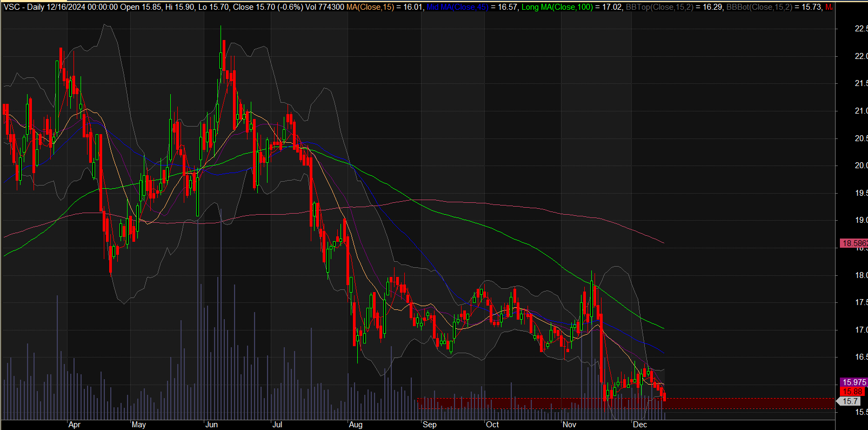Click the 'Apr' month label on the time axis
868x430 pixels.
[x=75, y=425]
